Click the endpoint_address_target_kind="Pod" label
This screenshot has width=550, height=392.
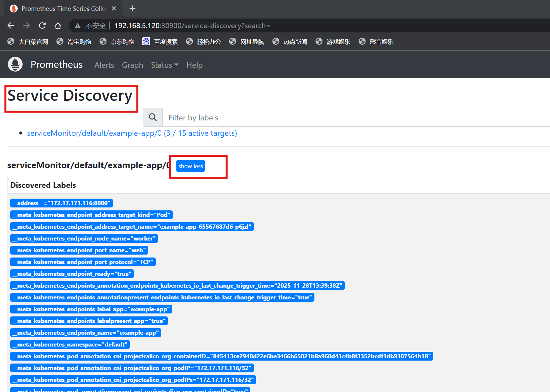click(x=91, y=215)
